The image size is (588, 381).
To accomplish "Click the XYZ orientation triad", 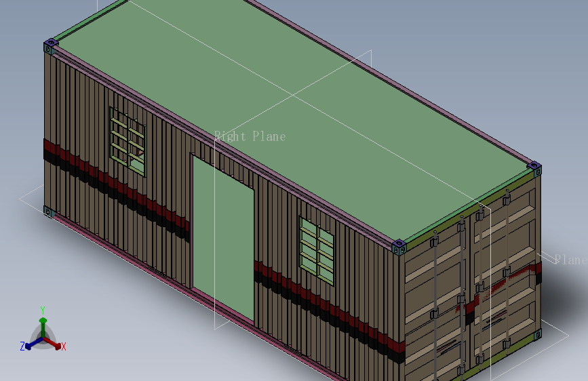I will point(43,330).
